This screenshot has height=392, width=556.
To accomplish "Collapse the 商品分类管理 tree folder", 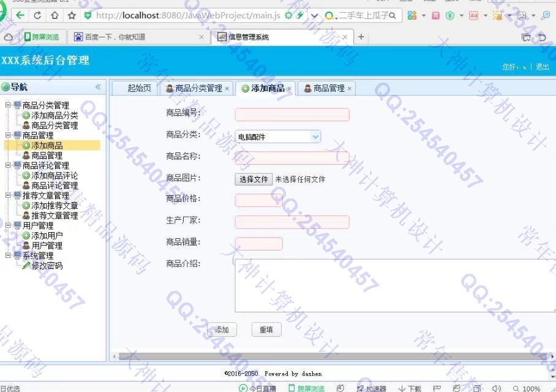I will pos(8,105).
